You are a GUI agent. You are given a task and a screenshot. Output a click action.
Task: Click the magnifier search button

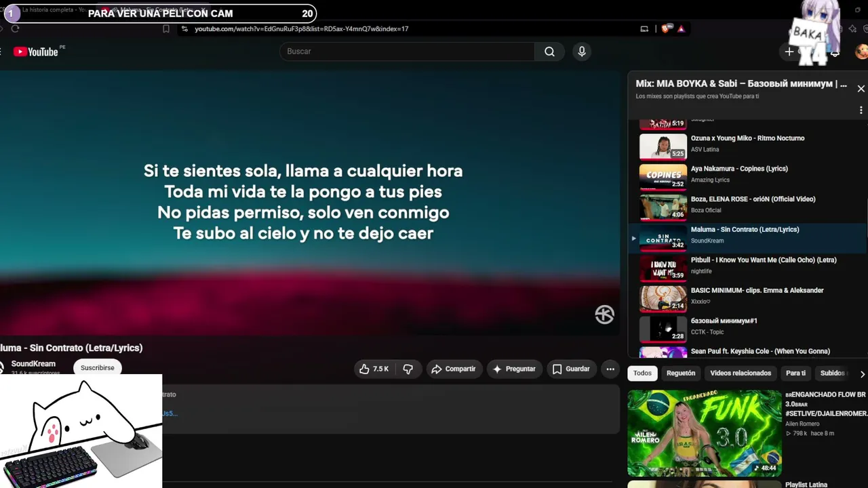pyautogui.click(x=549, y=52)
